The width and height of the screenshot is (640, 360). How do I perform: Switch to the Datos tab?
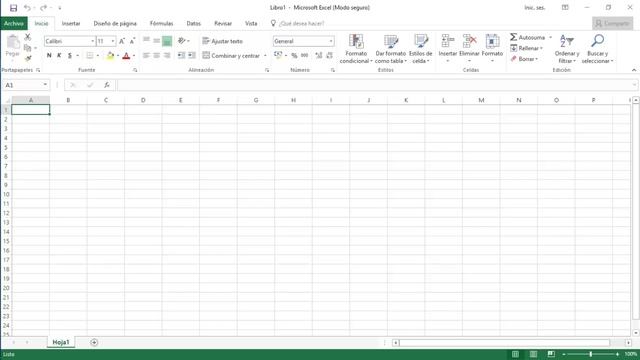pyautogui.click(x=193, y=24)
